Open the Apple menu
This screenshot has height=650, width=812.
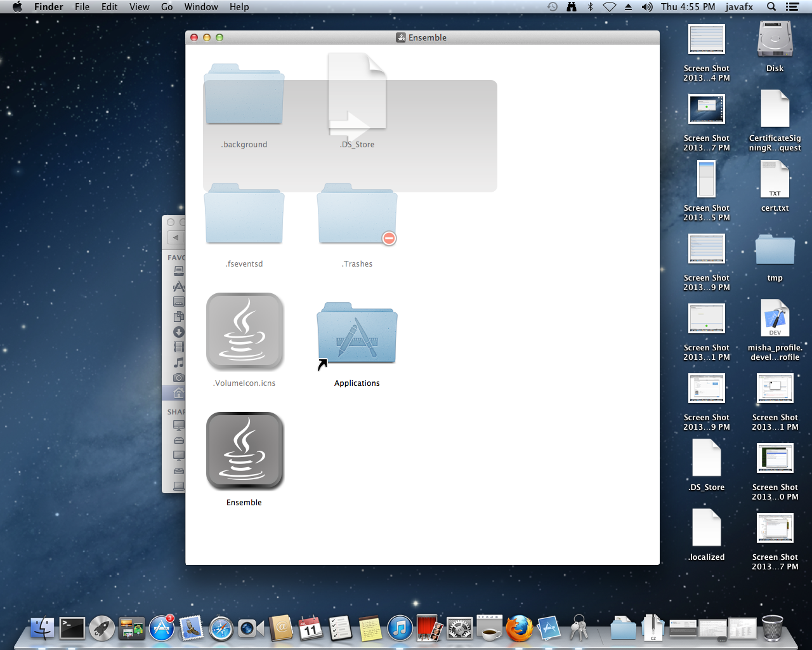click(17, 7)
